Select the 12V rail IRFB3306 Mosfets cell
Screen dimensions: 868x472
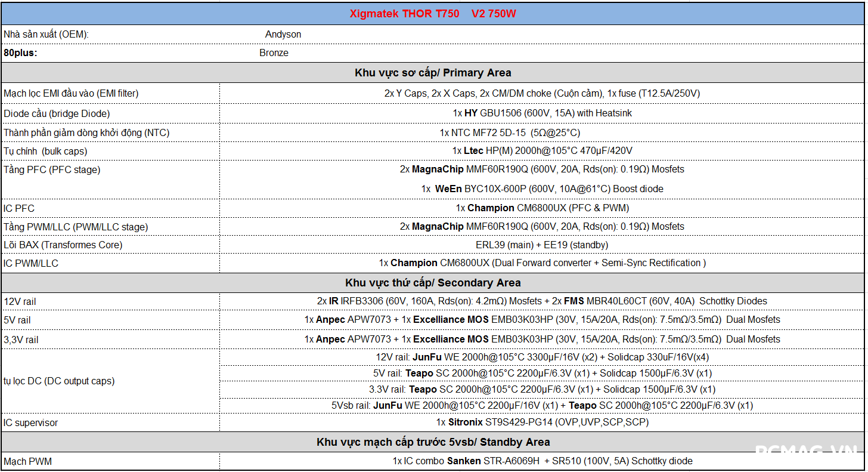pos(542,301)
